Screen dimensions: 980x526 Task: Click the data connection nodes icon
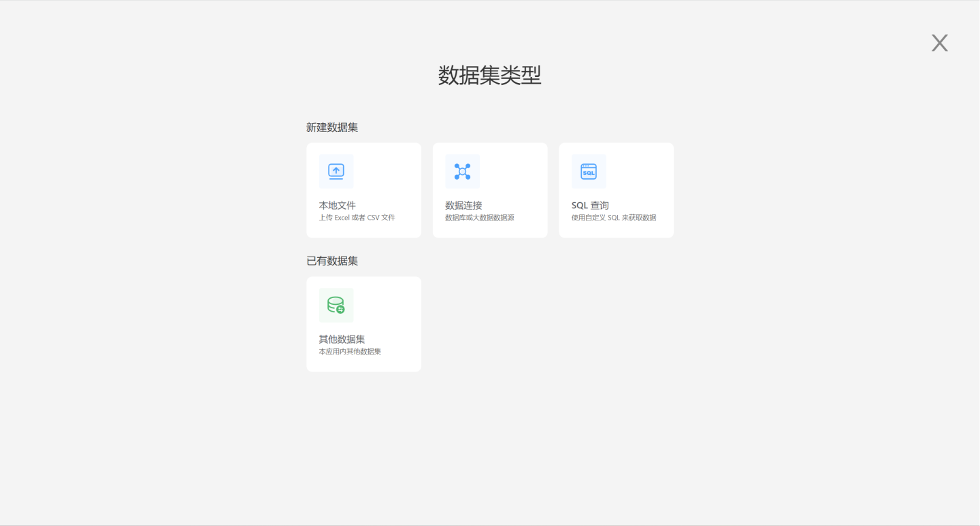click(x=462, y=171)
